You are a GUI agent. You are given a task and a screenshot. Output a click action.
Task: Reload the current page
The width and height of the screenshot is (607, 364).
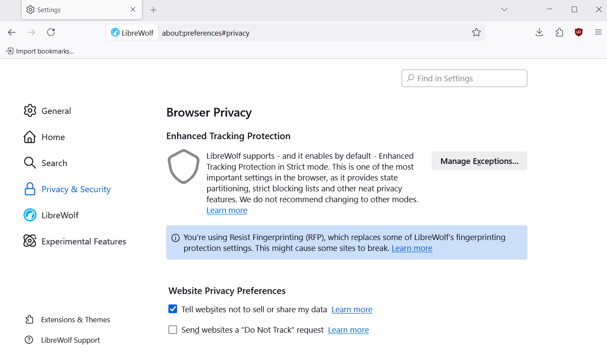click(51, 32)
